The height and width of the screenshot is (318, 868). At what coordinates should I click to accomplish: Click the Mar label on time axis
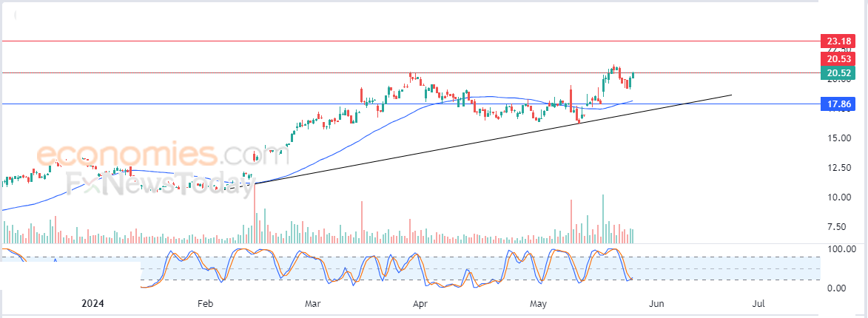(x=313, y=304)
